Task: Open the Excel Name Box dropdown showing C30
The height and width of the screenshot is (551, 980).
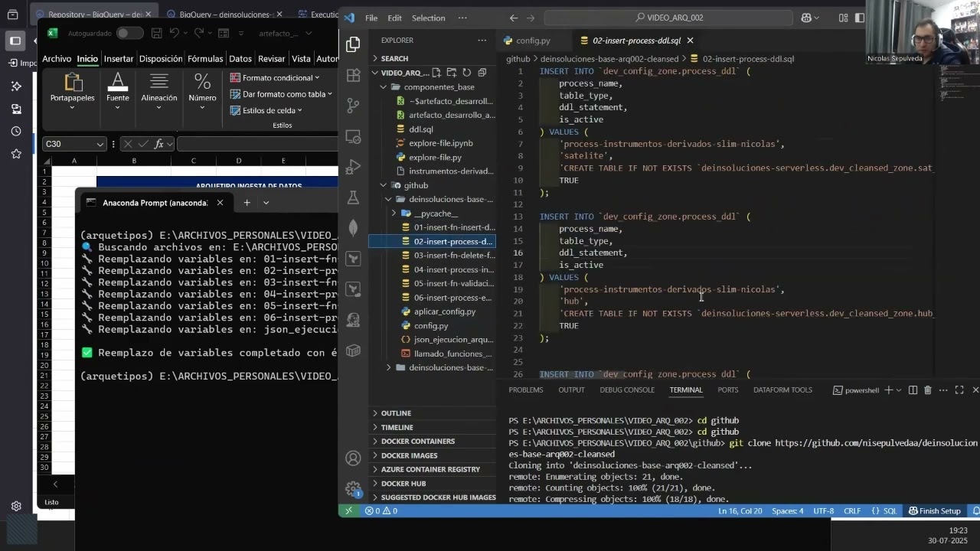Action: coord(100,144)
